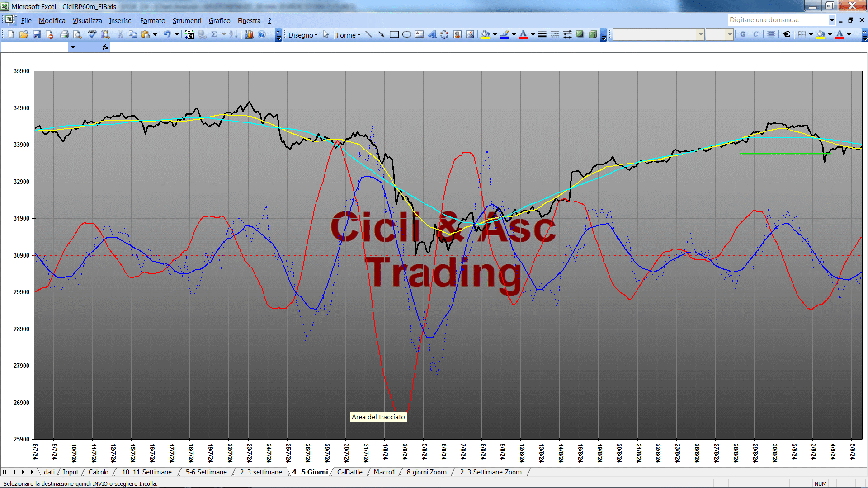Insert WordArt with the slanted A icon
Screen dimensions: 868x488
point(432,35)
